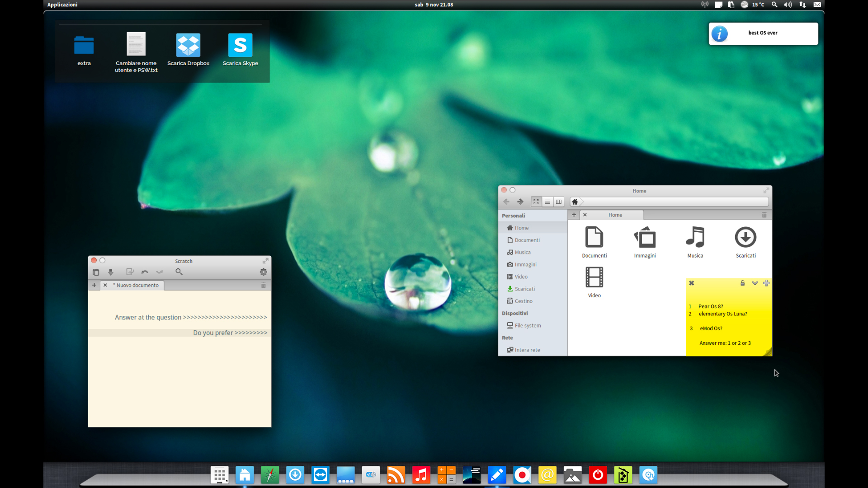Switch file manager to icon grid view
This screenshot has width=868, height=488.
coord(536,202)
